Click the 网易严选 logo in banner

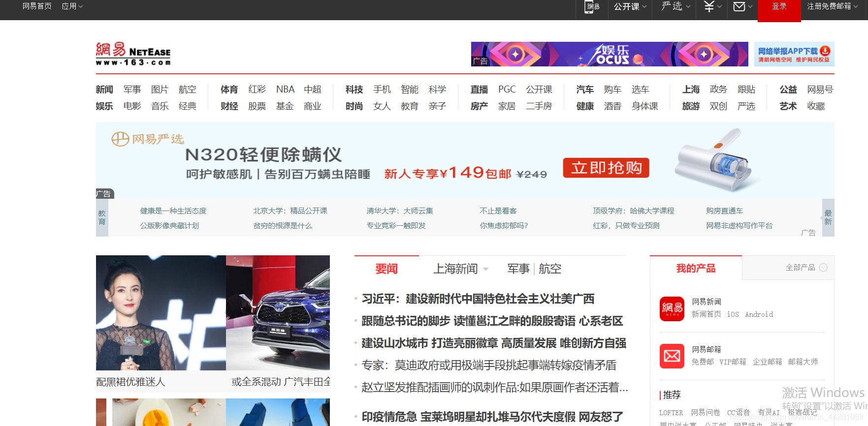(x=148, y=139)
